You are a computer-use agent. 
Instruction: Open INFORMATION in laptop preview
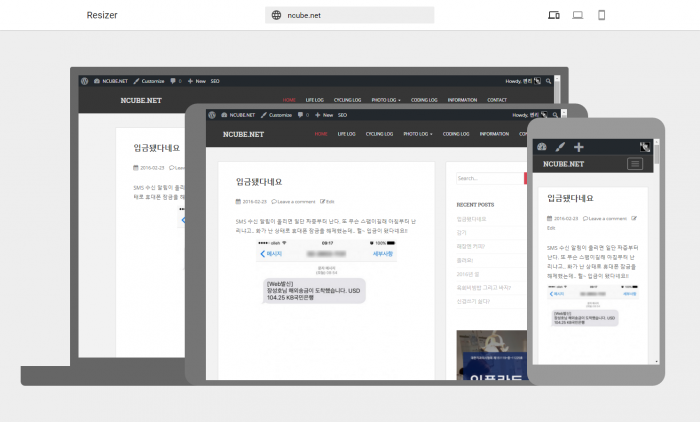point(462,100)
